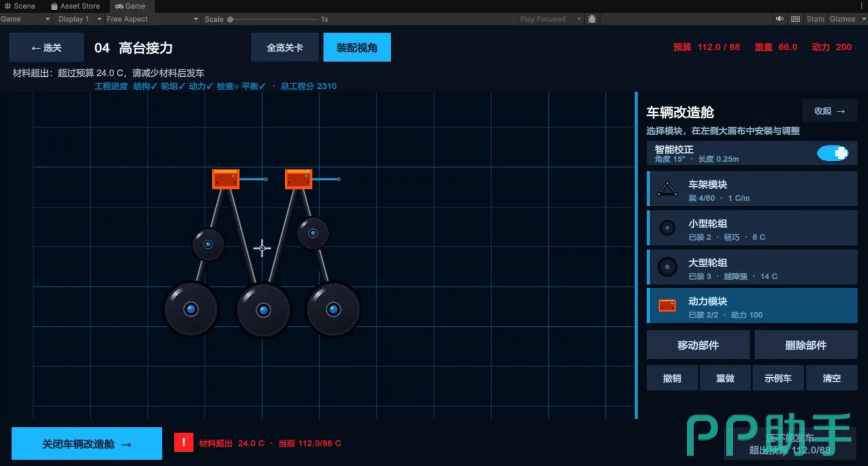The width and height of the screenshot is (868, 466).
Task: Select the Game tab
Action: tap(130, 6)
